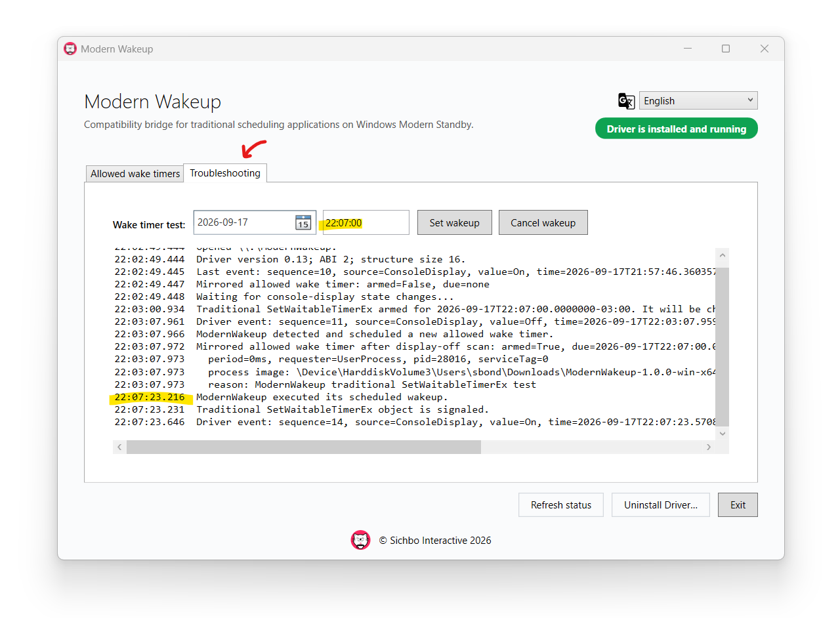This screenshot has height=618, width=840.
Task: Click the "Modern Wakeup" main heading
Action: 153,102
